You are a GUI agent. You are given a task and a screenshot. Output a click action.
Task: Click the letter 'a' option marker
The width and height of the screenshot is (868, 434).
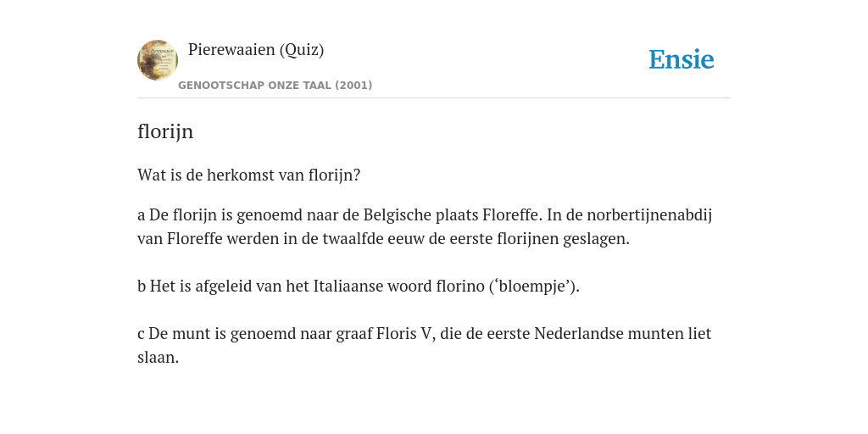point(142,216)
